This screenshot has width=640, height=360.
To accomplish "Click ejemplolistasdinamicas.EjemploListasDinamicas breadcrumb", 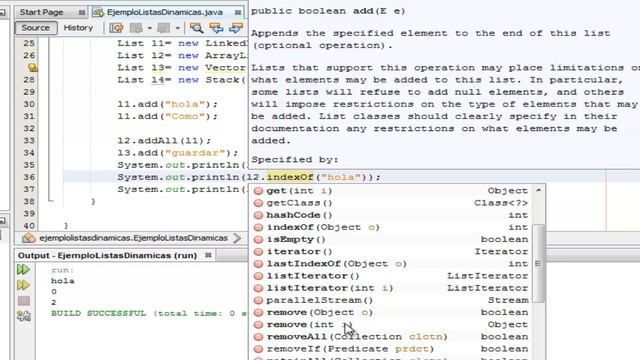I will (x=133, y=238).
